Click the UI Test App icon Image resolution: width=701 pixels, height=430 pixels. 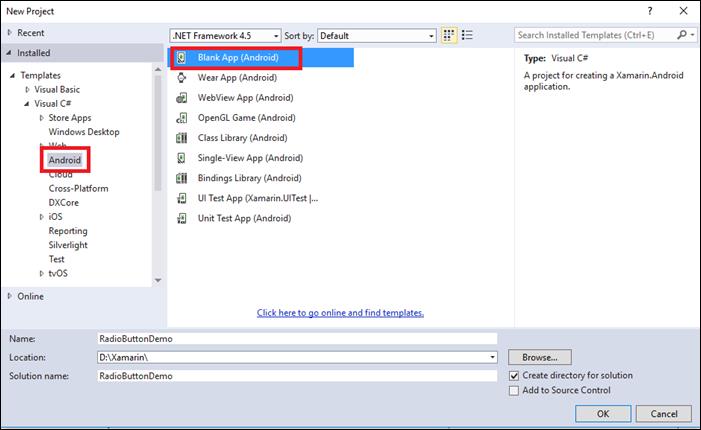click(x=182, y=198)
